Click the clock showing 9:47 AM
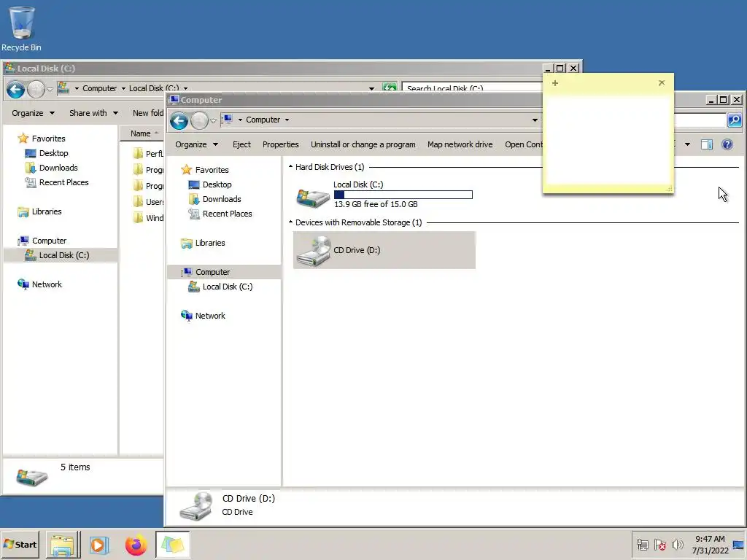This screenshot has height=560, width=747. pos(710,539)
